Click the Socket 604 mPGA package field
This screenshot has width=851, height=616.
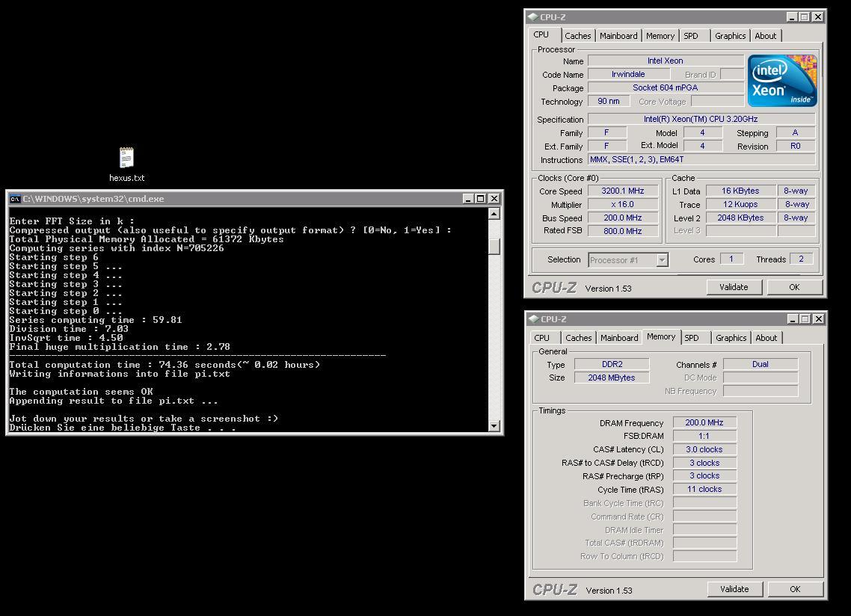(x=666, y=88)
